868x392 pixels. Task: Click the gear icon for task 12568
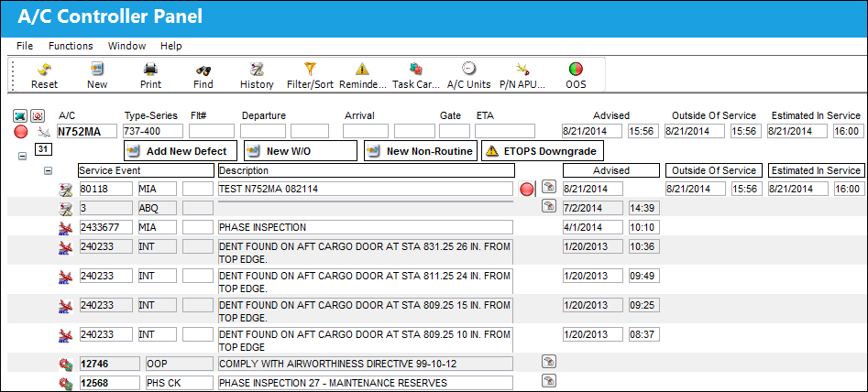[65, 383]
